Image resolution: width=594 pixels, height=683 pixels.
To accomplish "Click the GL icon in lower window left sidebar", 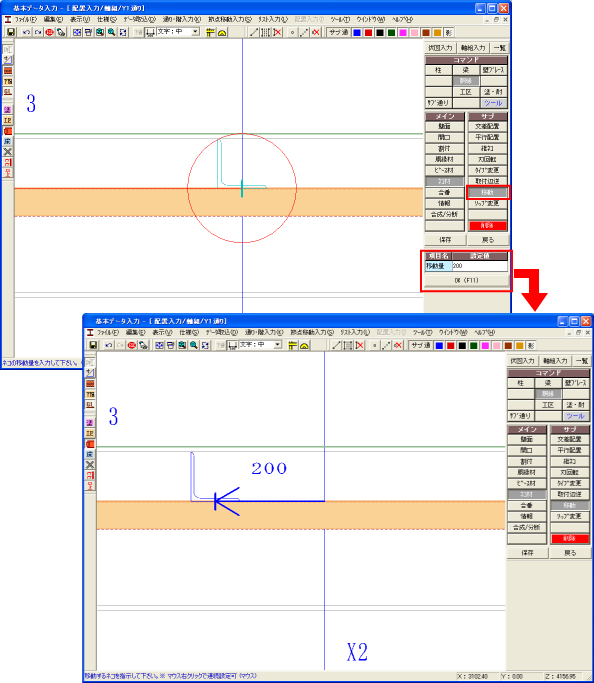I will [x=90, y=405].
